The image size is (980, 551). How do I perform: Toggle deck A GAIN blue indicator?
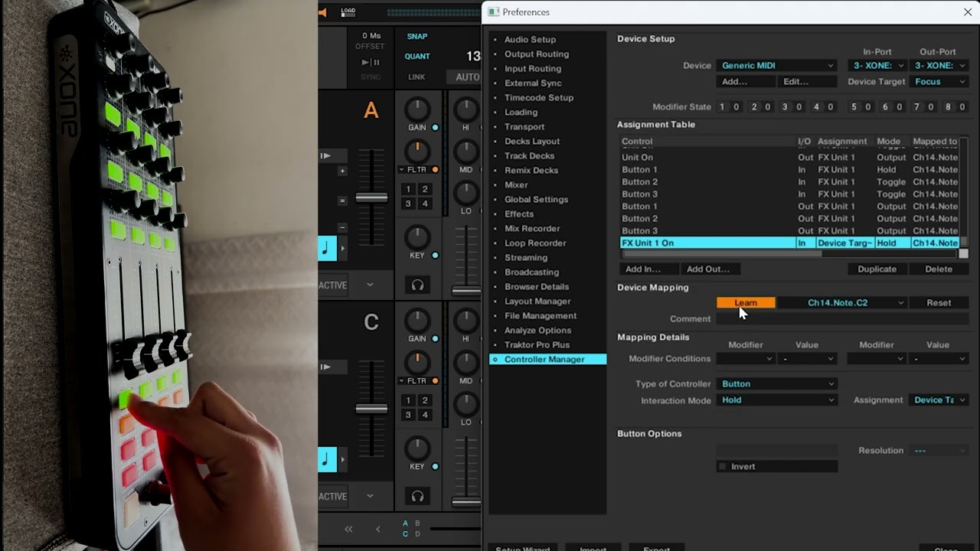pos(435,128)
